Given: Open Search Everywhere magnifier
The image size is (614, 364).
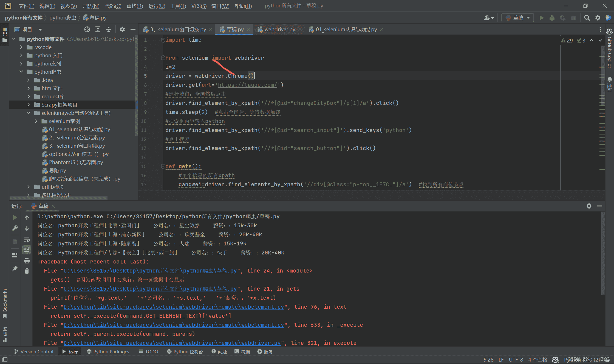Looking at the screenshot, I should 587,18.
